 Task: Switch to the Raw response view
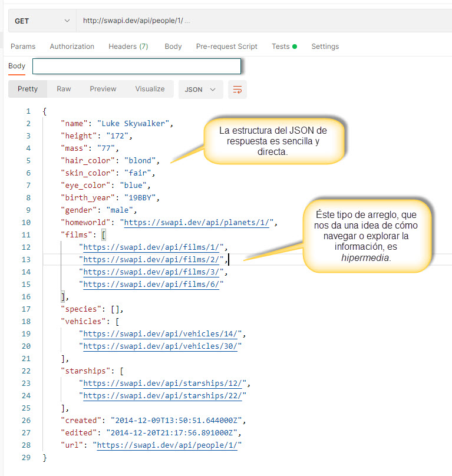tap(63, 88)
